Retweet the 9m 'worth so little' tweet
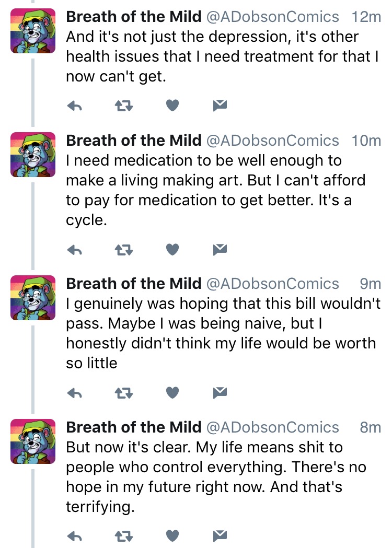 pyautogui.click(x=124, y=393)
